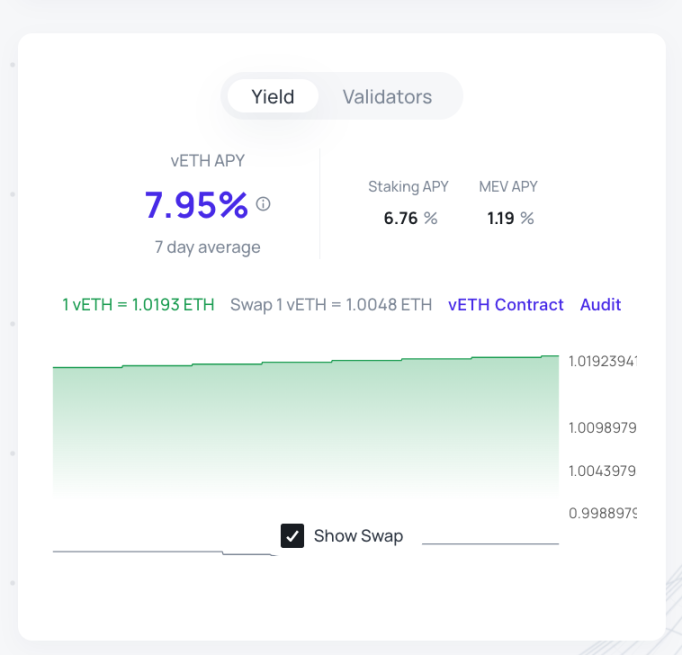The width and height of the screenshot is (682, 655).
Task: Click the gray swap line right of Show Swap
Action: pos(490,544)
